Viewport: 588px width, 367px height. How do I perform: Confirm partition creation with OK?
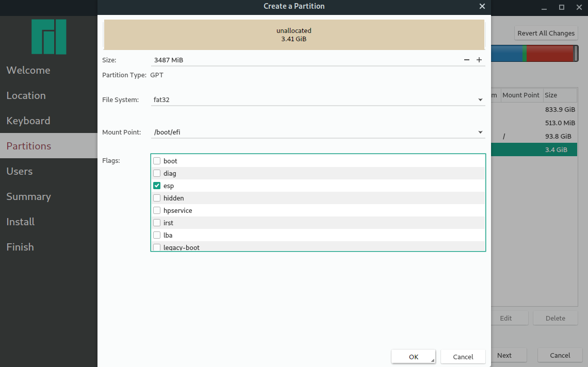click(413, 356)
